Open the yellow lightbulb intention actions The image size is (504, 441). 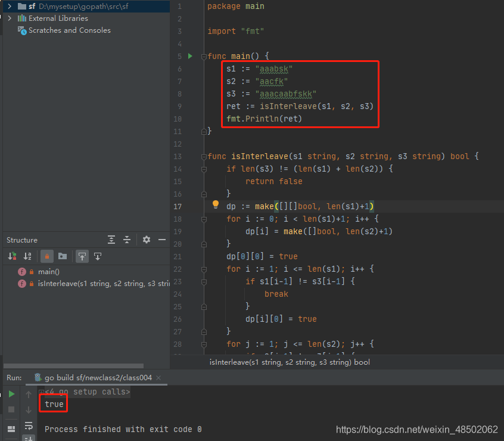click(215, 204)
